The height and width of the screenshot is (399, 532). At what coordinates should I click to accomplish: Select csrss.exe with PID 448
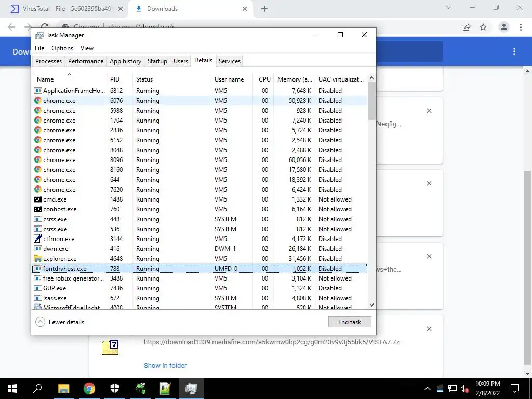pyautogui.click(x=199, y=219)
